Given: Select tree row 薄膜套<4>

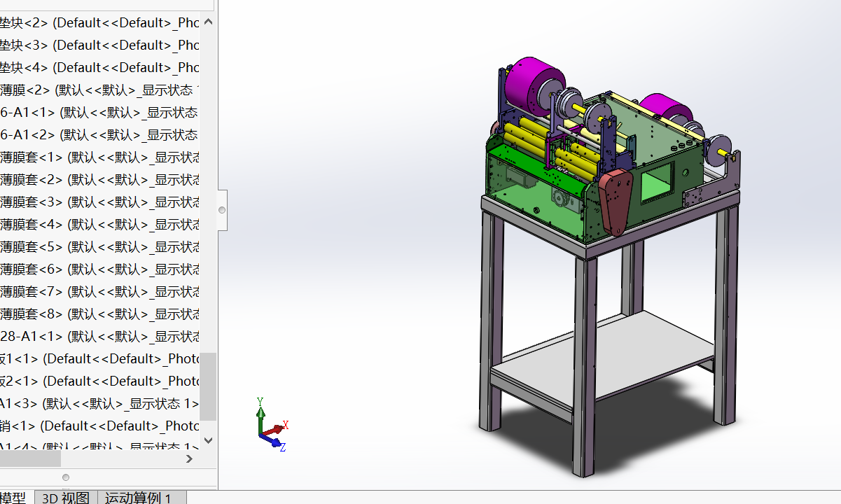Looking at the screenshot, I should coord(99,224).
